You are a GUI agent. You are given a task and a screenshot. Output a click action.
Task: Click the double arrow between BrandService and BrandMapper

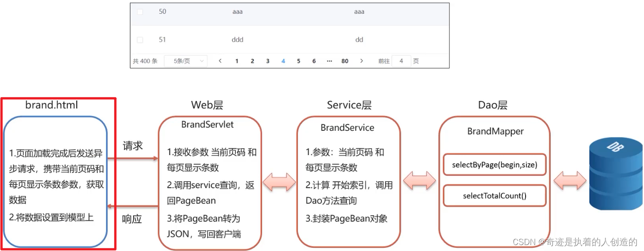tap(419, 180)
